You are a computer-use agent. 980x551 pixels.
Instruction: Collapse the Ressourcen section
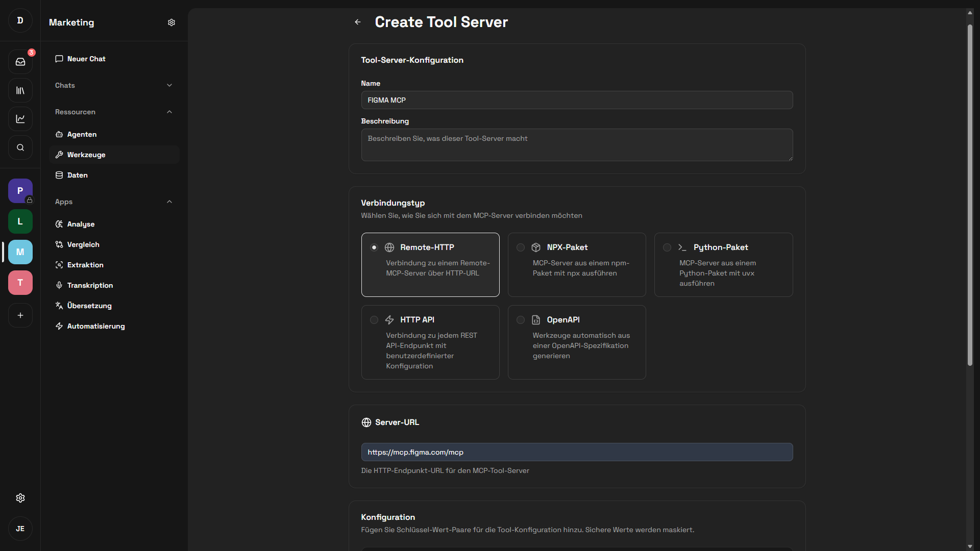(169, 112)
